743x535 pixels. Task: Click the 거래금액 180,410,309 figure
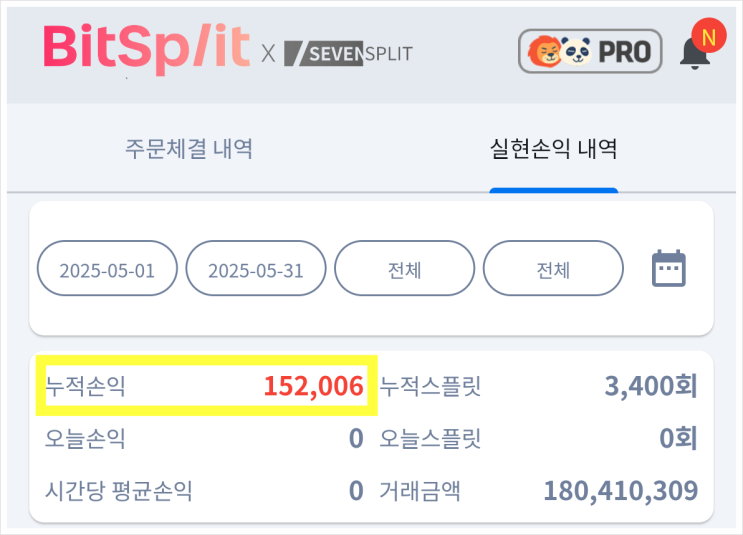pyautogui.click(x=620, y=491)
